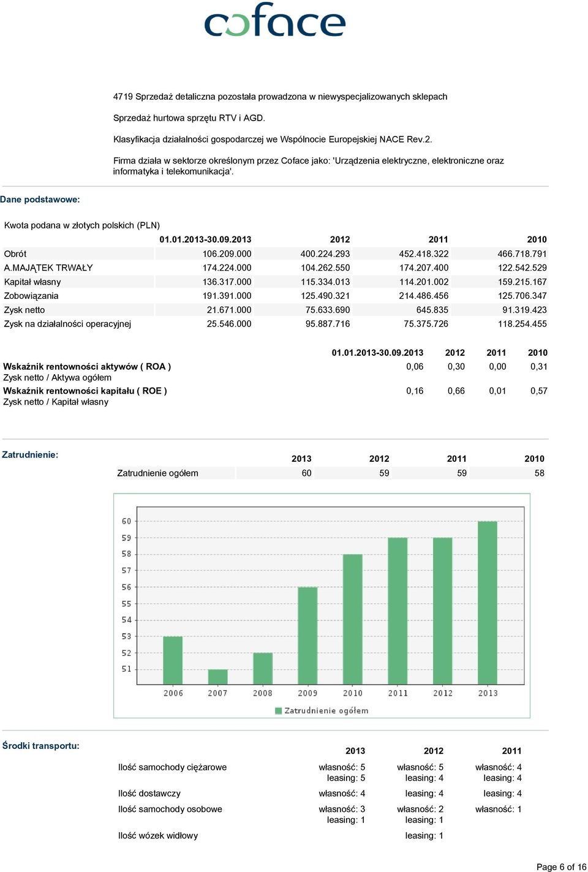
Task: Select 'własność: 3' in the passenger cars row
Action: tap(342, 809)
